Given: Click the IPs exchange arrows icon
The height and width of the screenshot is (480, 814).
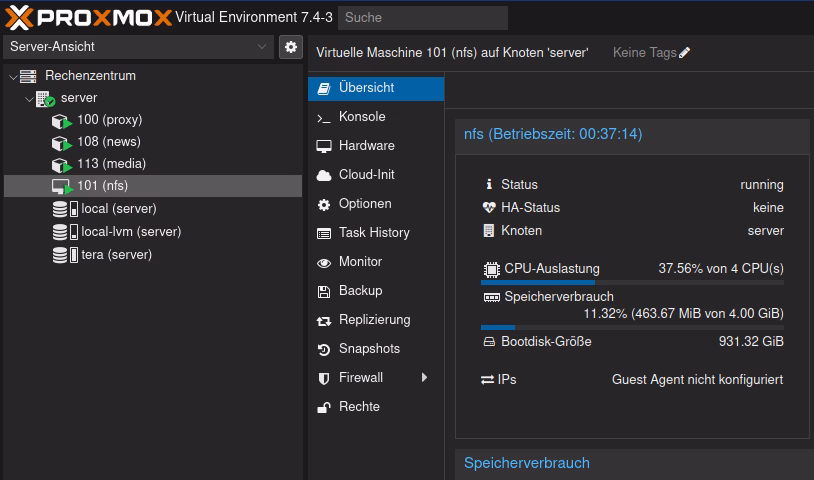Looking at the screenshot, I should click(x=487, y=380).
